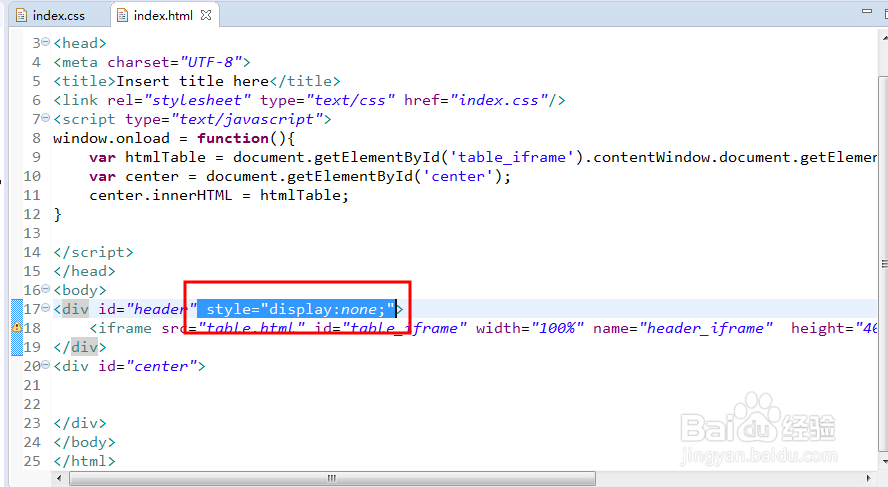This screenshot has width=888, height=487.
Task: Click the function keyword on line 8
Action: [x=233, y=138]
